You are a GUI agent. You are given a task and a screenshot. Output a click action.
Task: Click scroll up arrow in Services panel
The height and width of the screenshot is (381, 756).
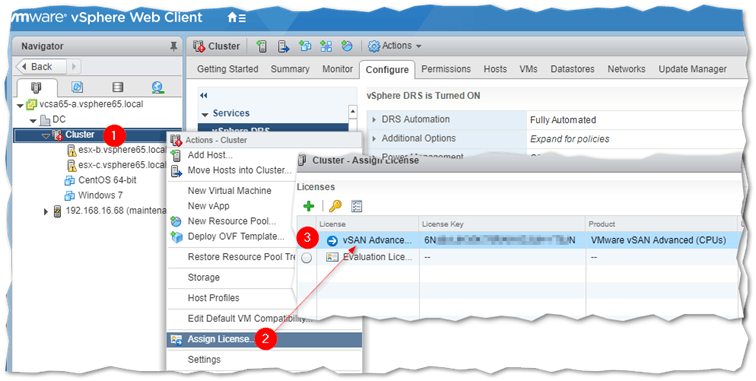(353, 112)
